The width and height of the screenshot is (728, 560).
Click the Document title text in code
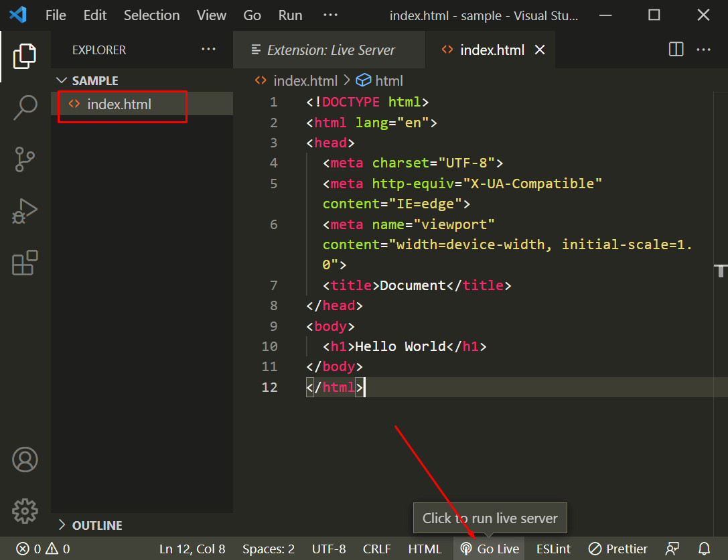click(413, 285)
